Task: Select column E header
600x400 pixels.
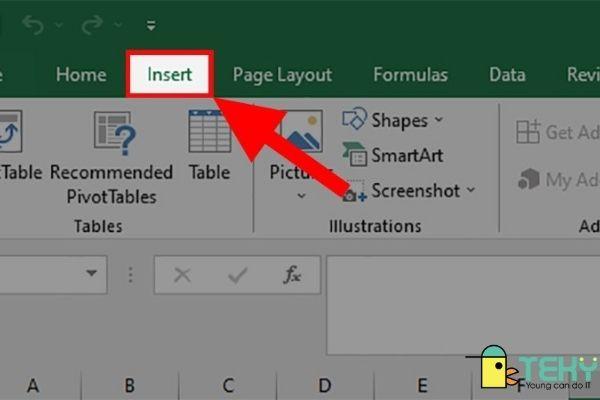Action: point(422,385)
